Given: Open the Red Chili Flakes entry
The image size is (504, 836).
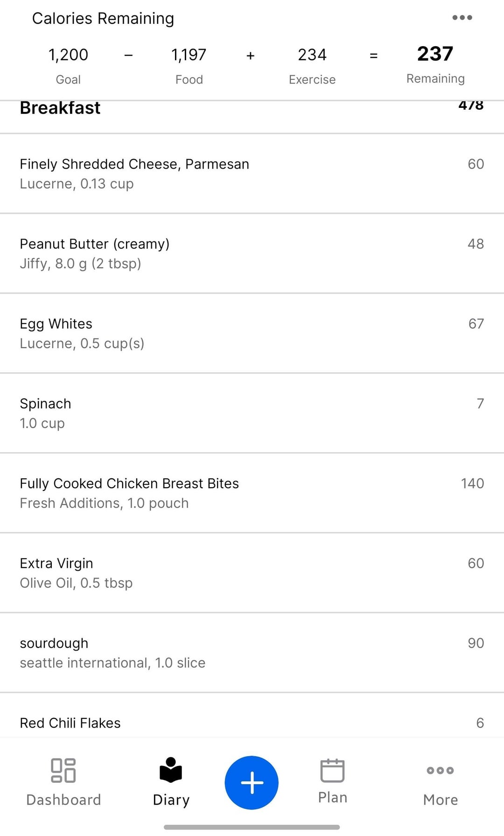Looking at the screenshot, I should (70, 723).
